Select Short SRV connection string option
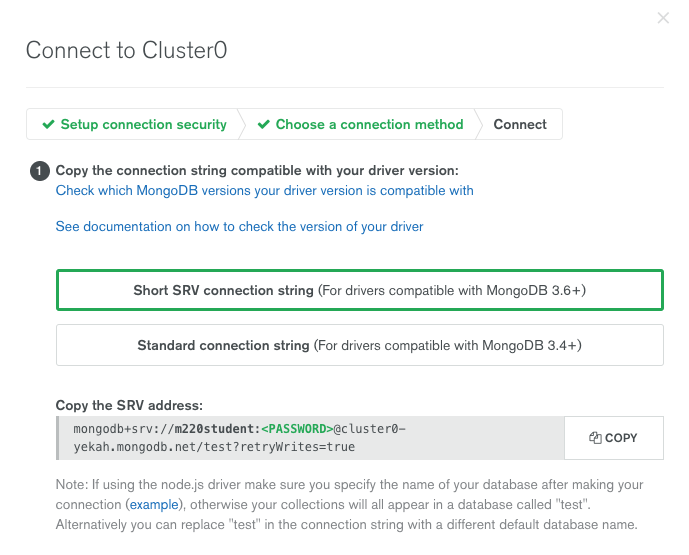The width and height of the screenshot is (689, 555). click(x=360, y=290)
